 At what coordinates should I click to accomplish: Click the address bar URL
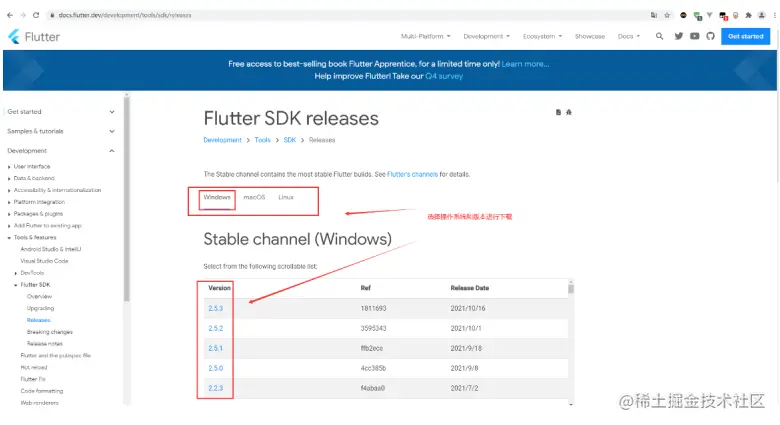(125, 15)
